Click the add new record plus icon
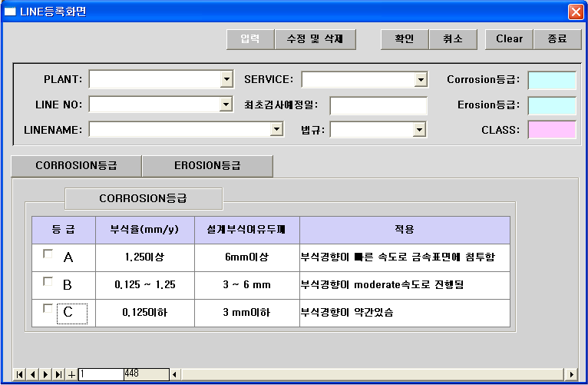Screen dimensions: 588x385 coord(71,374)
